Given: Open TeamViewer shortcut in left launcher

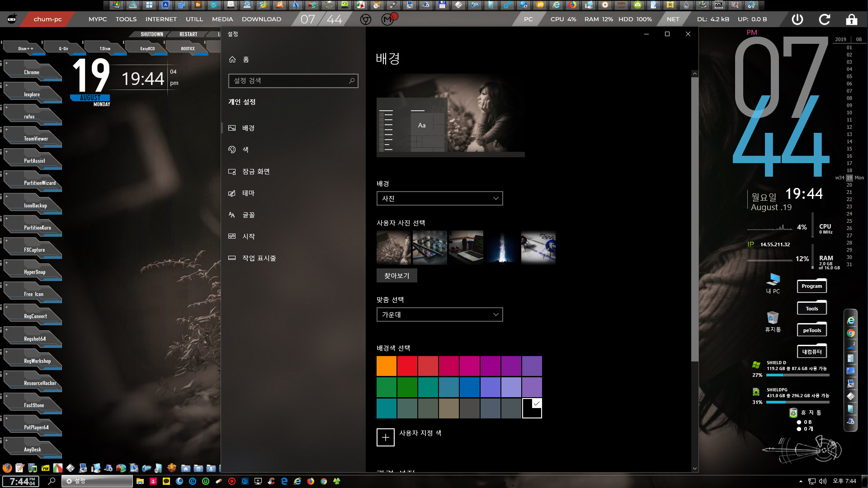Looking at the screenshot, I should 33,139.
